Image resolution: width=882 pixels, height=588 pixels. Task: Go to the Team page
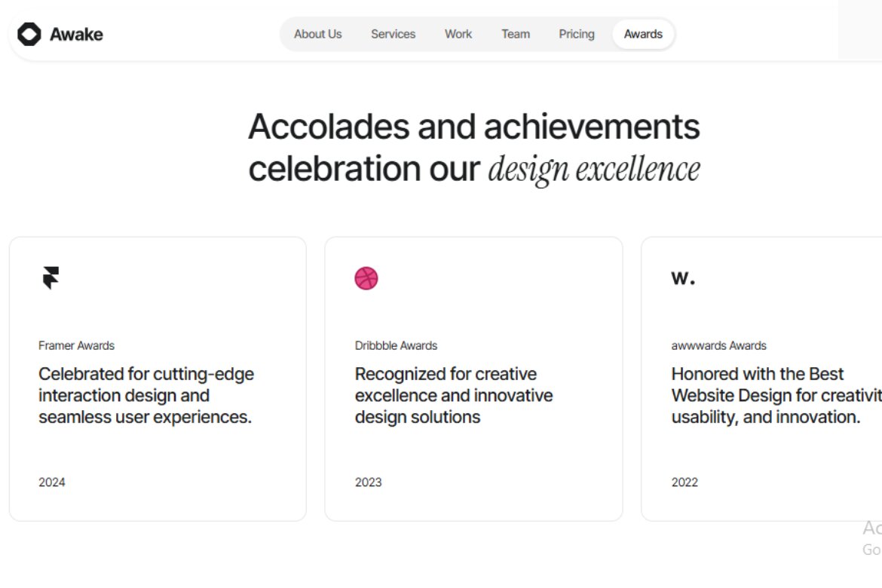[515, 34]
